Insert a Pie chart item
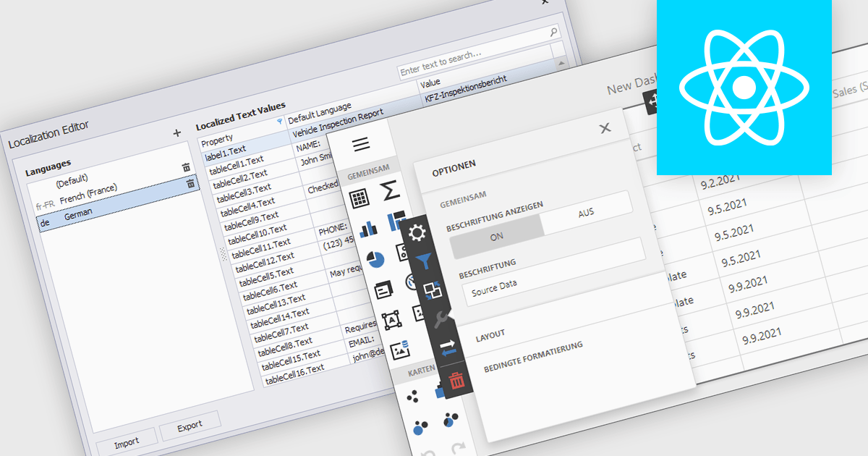868x456 pixels. 375,258
